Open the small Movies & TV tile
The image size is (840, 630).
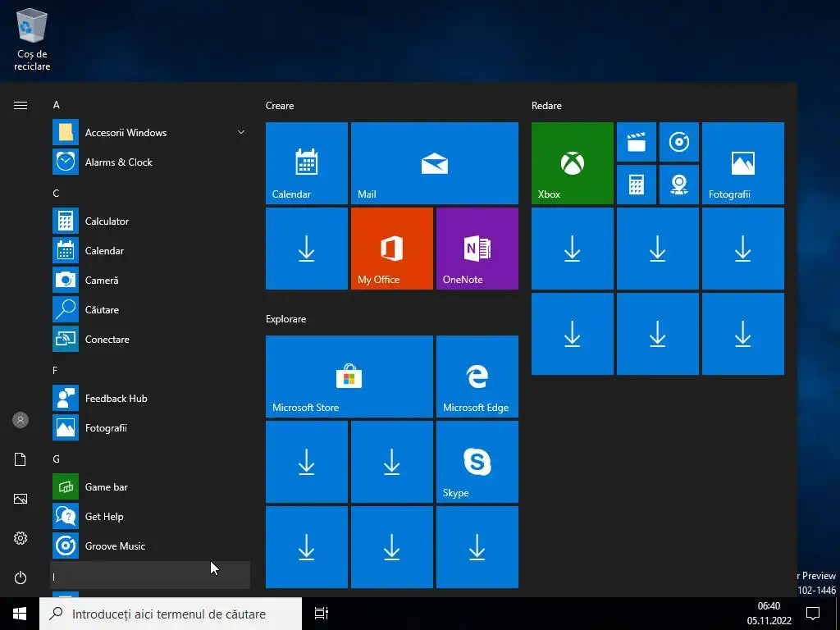click(x=637, y=142)
